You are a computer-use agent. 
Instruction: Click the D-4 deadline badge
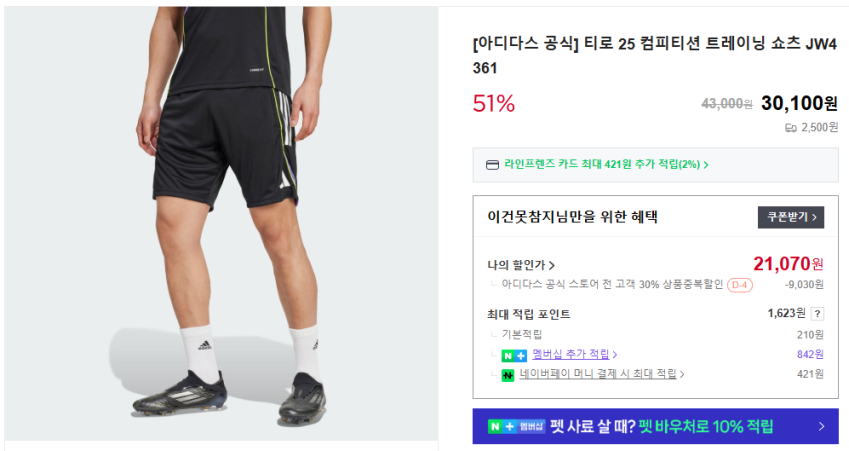click(740, 285)
